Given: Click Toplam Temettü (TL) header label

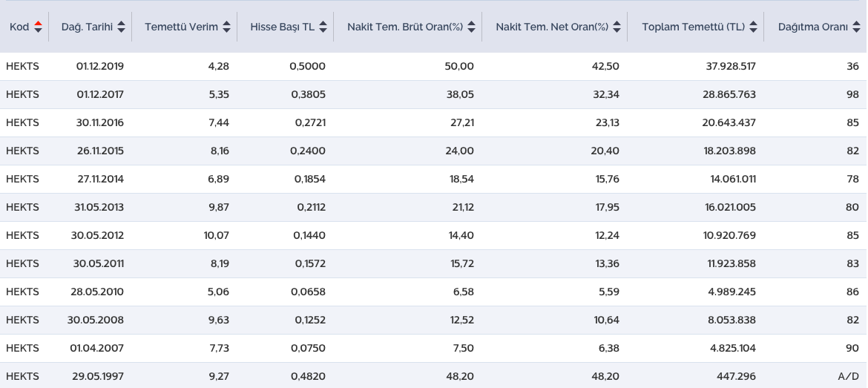Looking at the screenshot, I should (694, 27).
